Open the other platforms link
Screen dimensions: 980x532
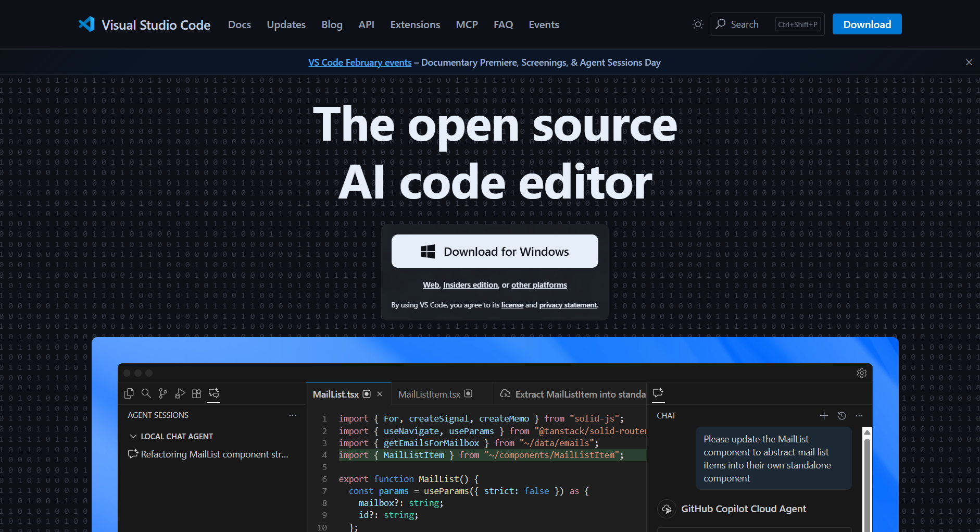click(539, 285)
